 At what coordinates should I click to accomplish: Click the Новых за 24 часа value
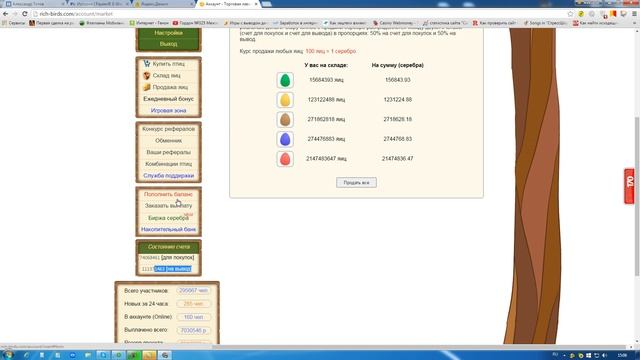point(193,304)
